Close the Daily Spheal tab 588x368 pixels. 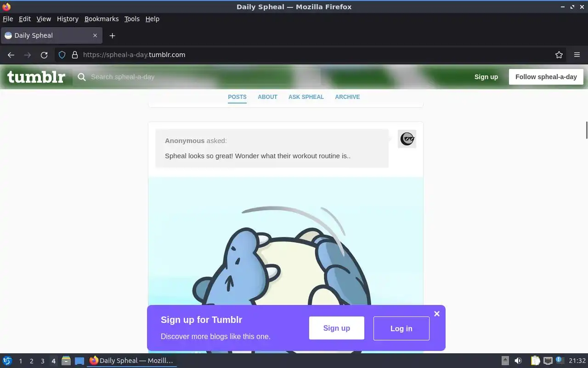pyautogui.click(x=95, y=35)
